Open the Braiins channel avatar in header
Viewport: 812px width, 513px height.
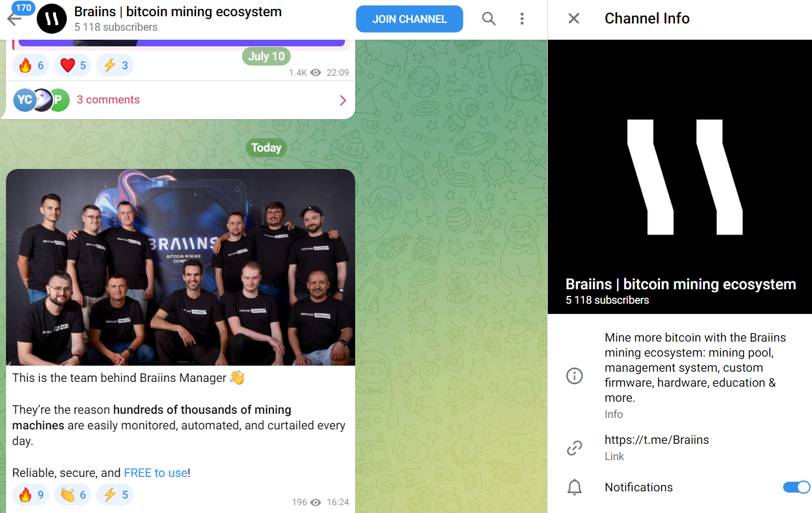tap(51, 19)
